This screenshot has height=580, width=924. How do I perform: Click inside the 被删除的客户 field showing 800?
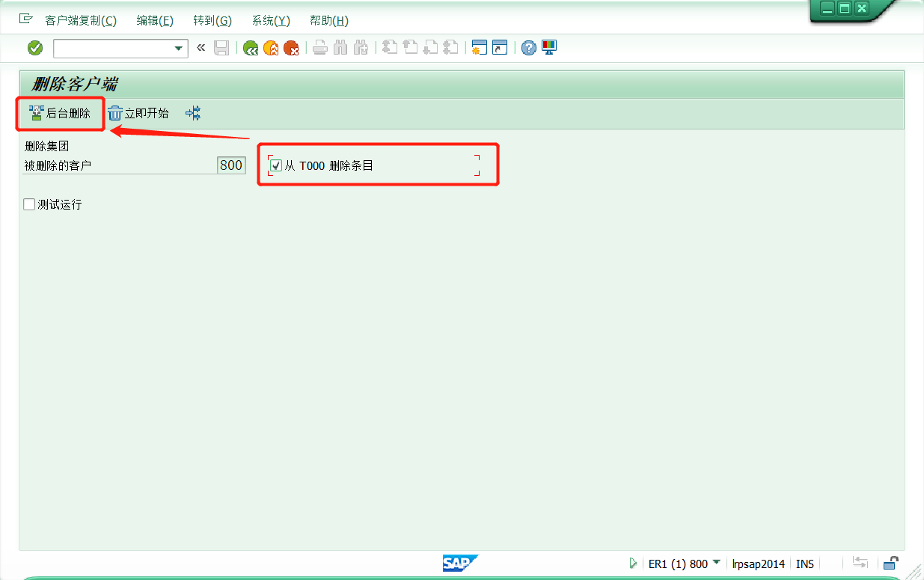pos(230,165)
